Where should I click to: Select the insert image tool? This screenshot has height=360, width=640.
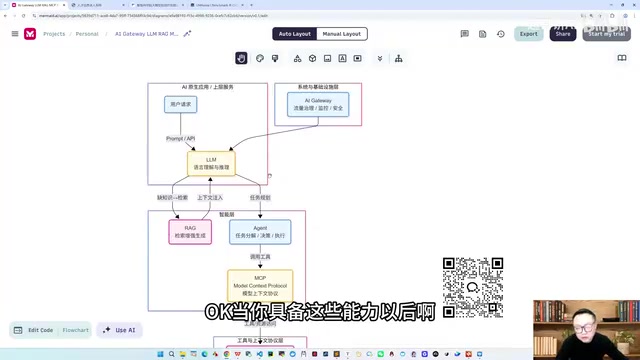click(327, 58)
